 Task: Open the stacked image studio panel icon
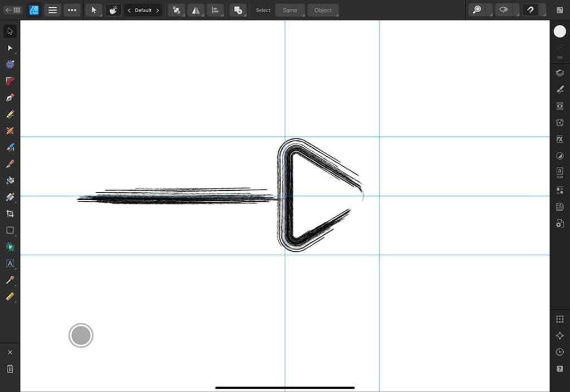pos(560,207)
